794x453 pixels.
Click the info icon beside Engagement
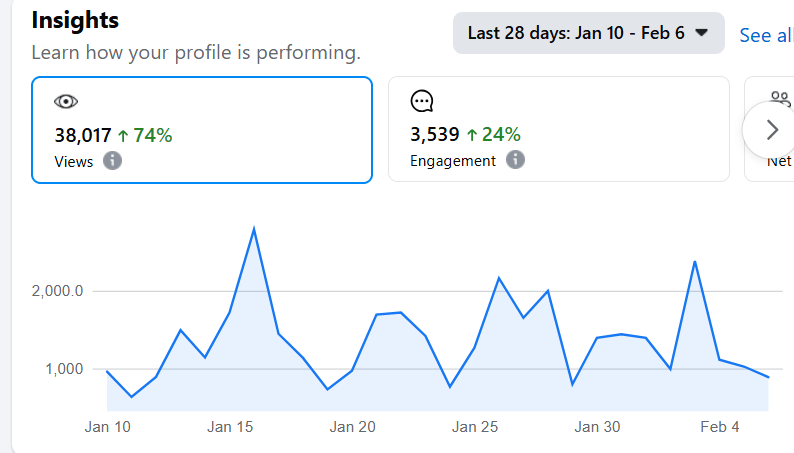(x=515, y=160)
